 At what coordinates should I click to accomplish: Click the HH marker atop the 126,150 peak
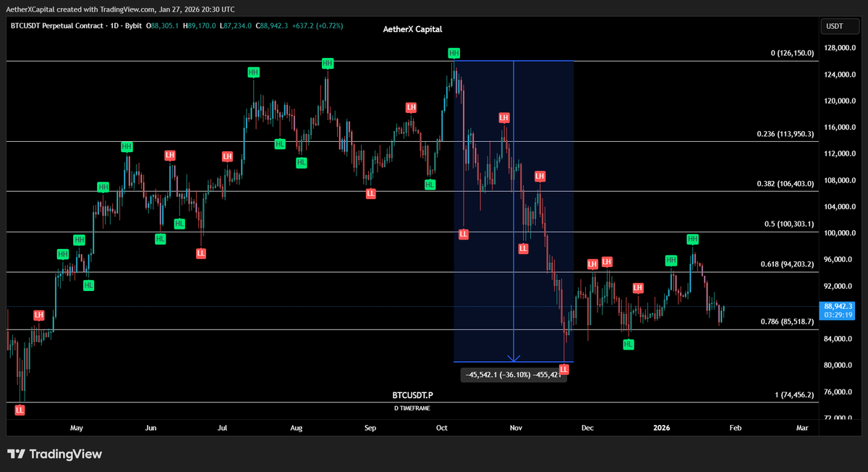pos(454,53)
